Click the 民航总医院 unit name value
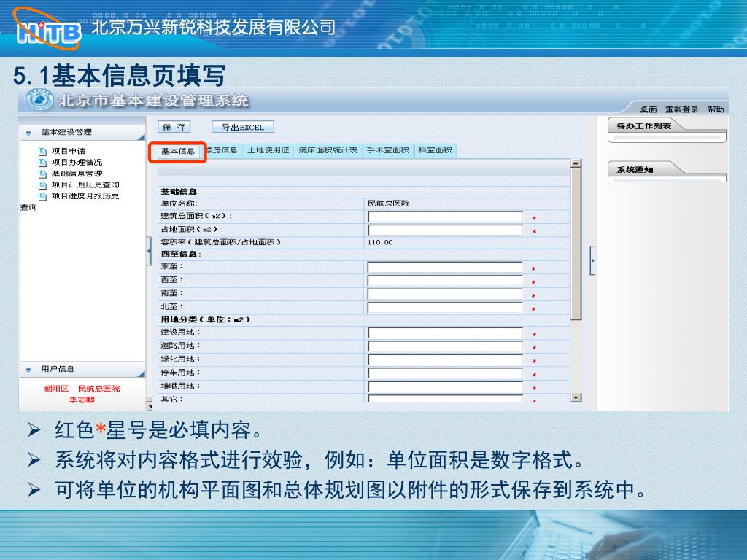 pyautogui.click(x=388, y=203)
